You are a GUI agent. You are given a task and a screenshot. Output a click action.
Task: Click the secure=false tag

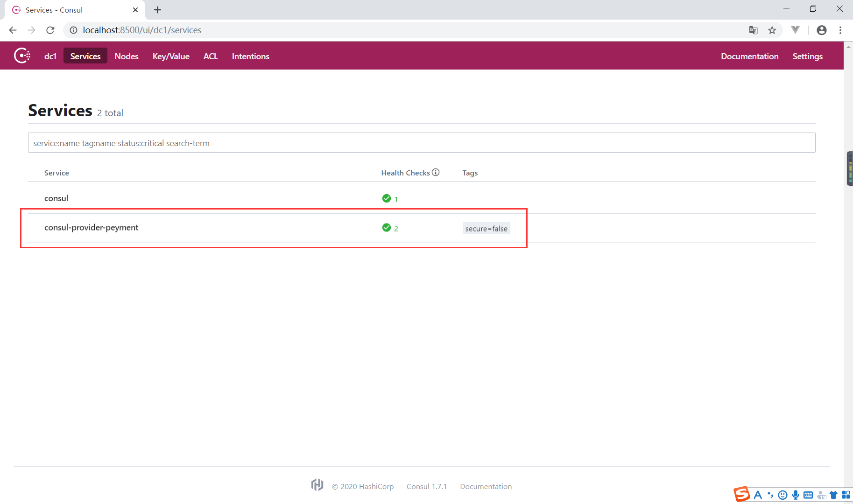pos(486,228)
